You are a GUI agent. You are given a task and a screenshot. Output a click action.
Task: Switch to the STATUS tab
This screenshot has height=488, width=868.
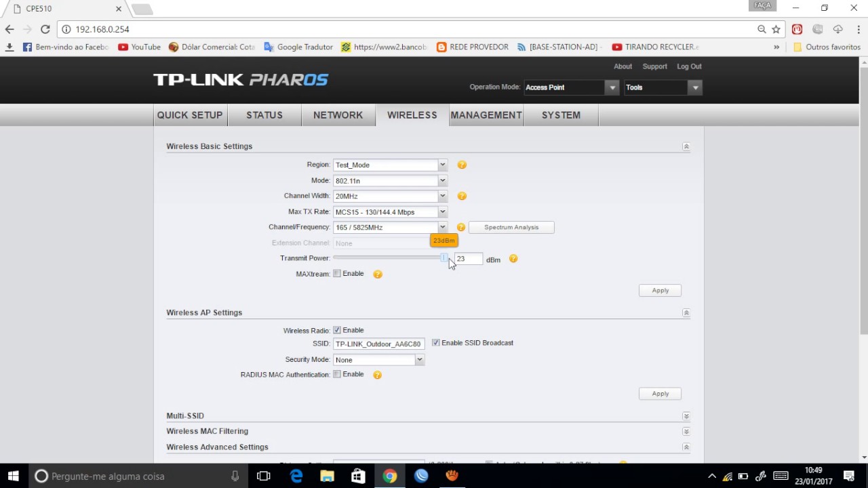tap(264, 115)
